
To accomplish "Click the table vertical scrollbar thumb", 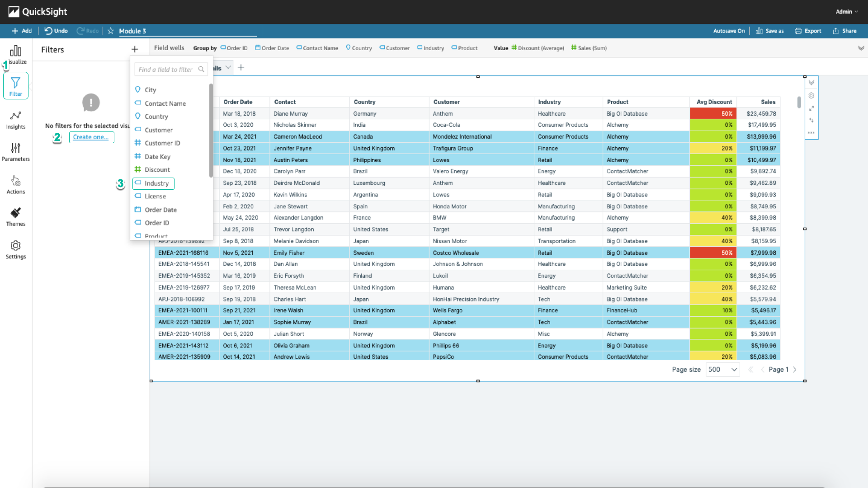I will (x=799, y=102).
